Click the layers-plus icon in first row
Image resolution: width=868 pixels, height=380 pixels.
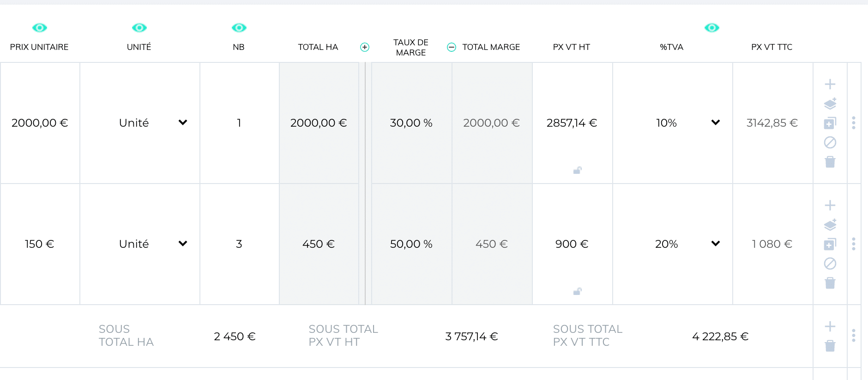point(830,104)
